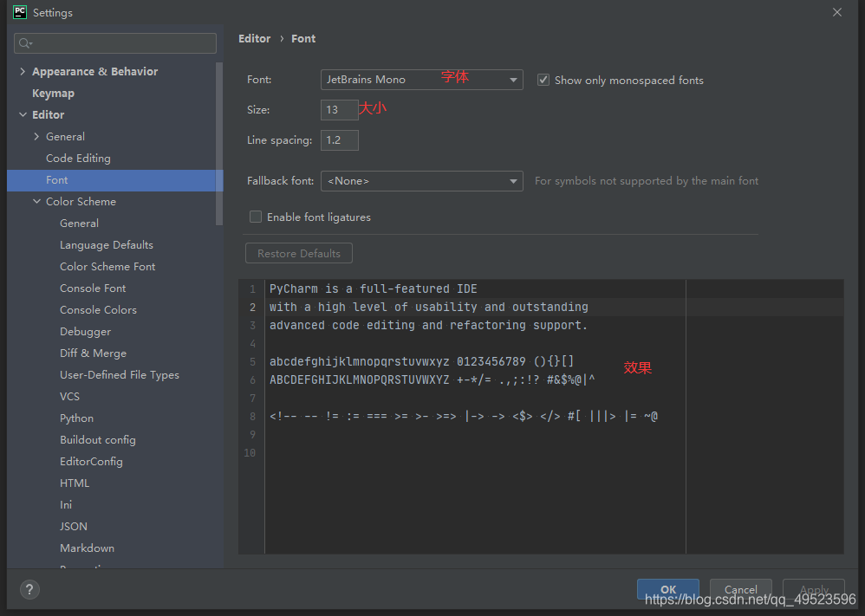Confirm settings with the OK button
865x616 pixels.
tap(667, 588)
